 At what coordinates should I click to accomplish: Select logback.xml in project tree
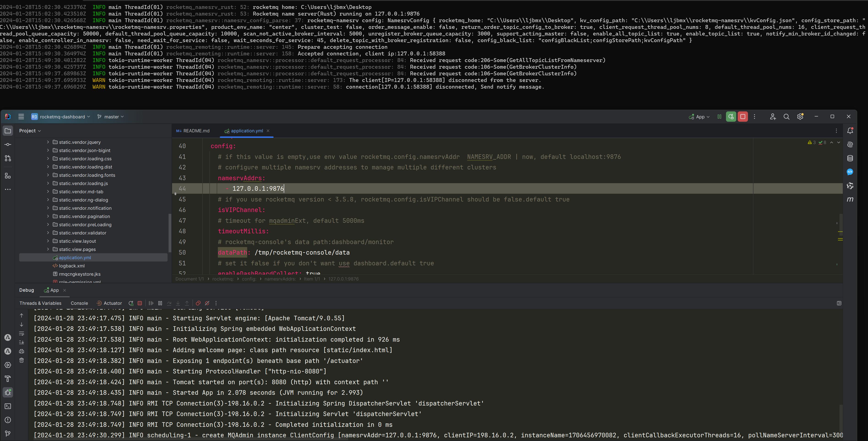(72, 266)
